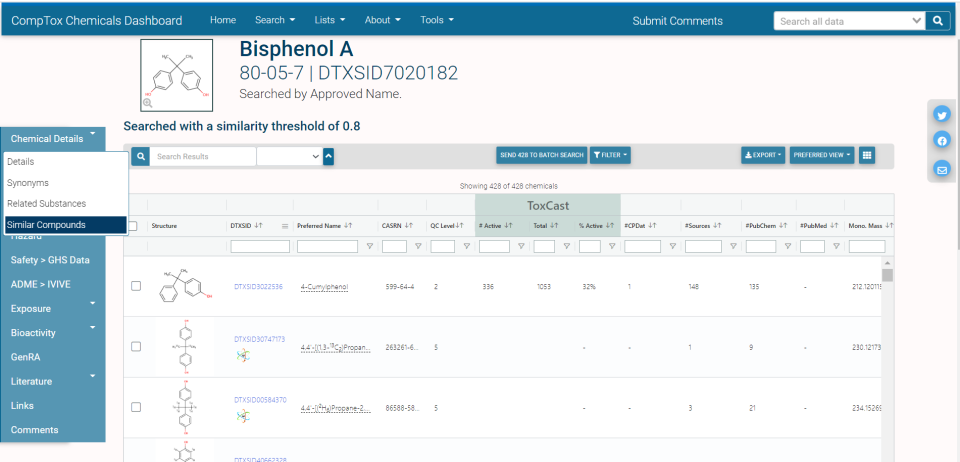Open the DTXSID30747173 link

260,339
